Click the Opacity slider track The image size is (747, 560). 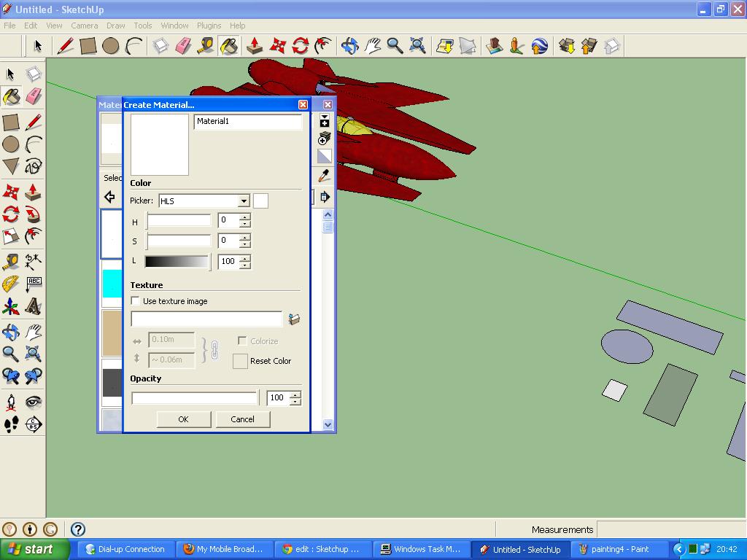195,397
